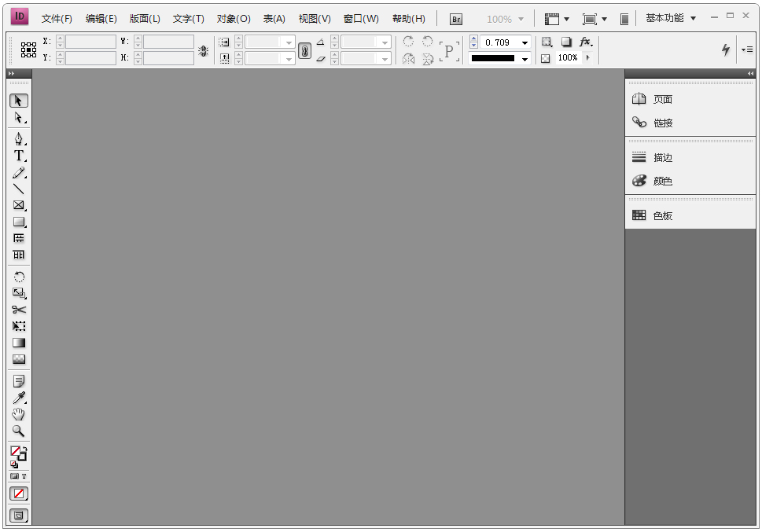Open the 文件(F) menu
This screenshot has height=532, width=762.
[x=57, y=19]
